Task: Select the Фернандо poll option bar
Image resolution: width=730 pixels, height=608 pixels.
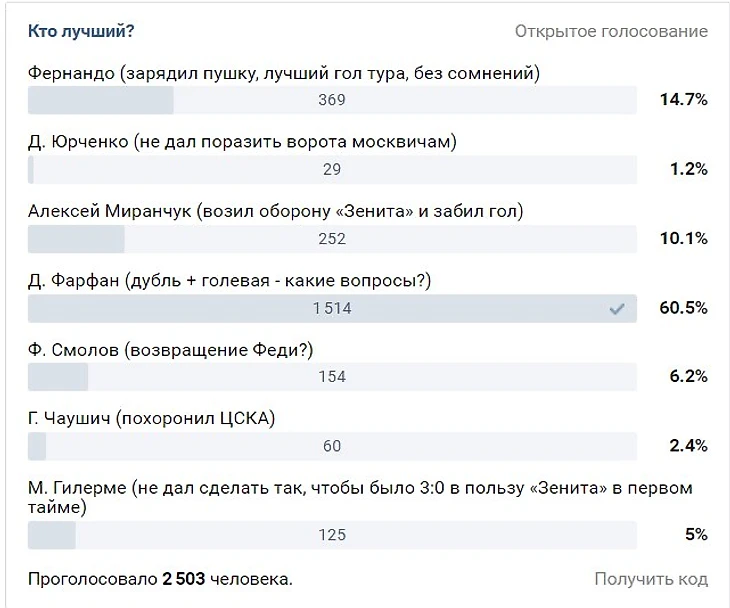Action: click(332, 100)
